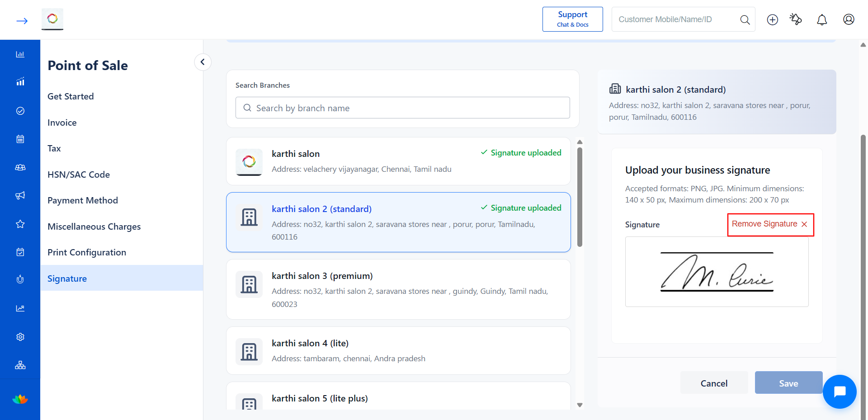Click building icon of karthi salon 3 (premium)
Image resolution: width=868 pixels, height=420 pixels.
[x=249, y=284]
